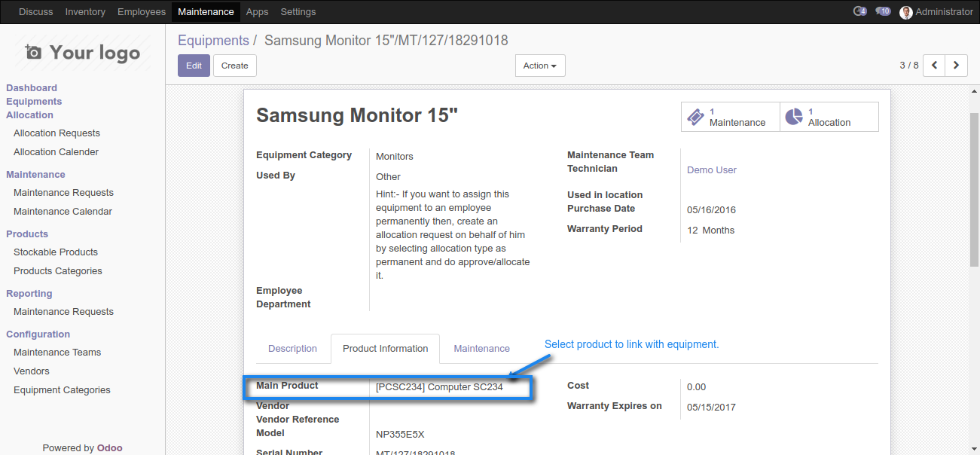
Task: Open the Odoo link in footer
Action: (x=109, y=447)
